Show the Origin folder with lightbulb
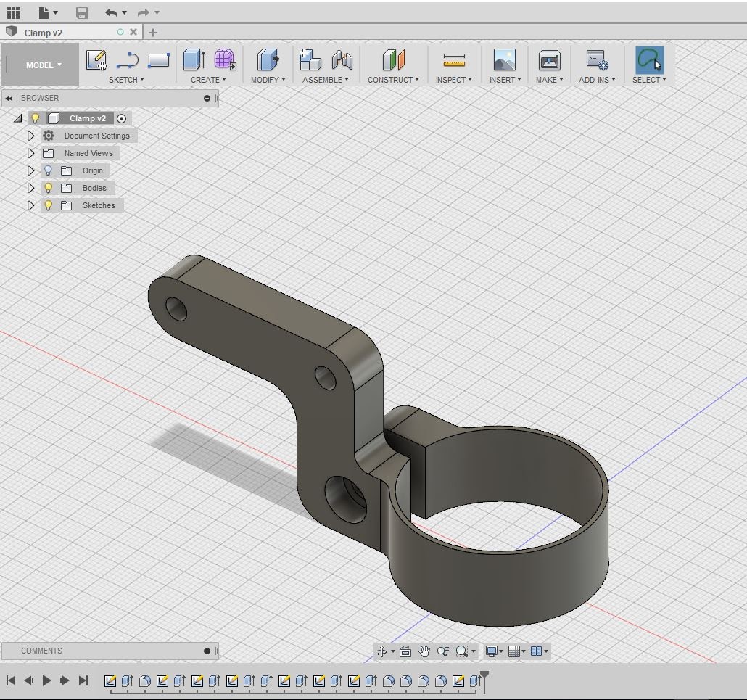The image size is (747, 700). point(49,170)
